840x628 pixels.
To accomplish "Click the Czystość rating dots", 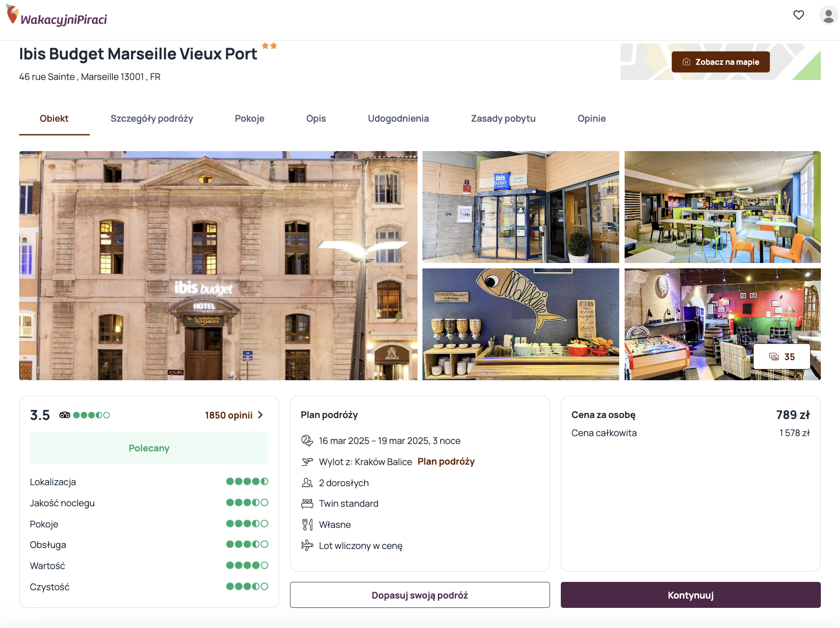I will point(247,586).
